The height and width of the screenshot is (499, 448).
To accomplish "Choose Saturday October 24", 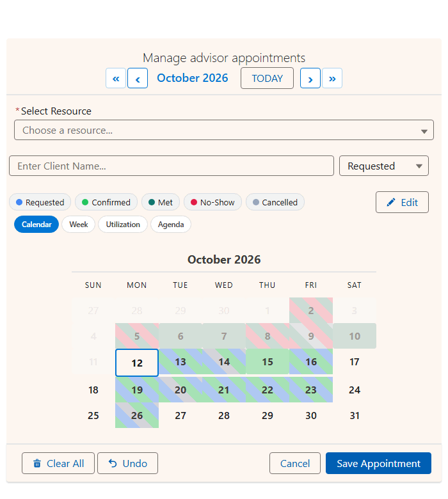I will (x=355, y=390).
